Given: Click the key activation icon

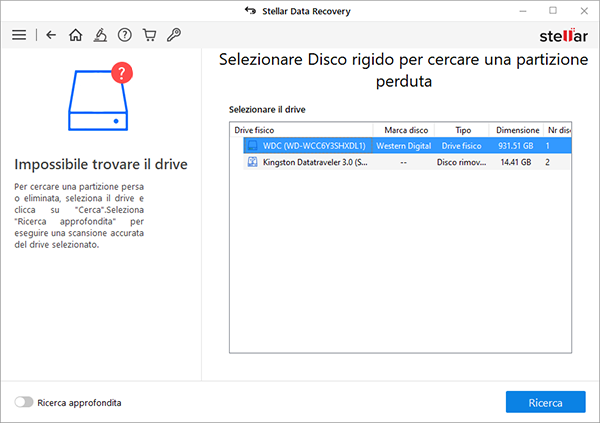Looking at the screenshot, I should coord(174,35).
